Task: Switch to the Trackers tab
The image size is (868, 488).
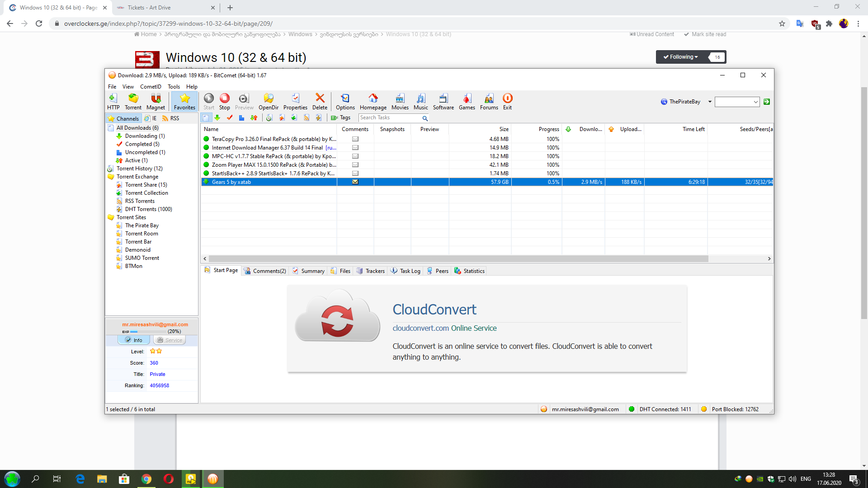Action: coord(371,271)
